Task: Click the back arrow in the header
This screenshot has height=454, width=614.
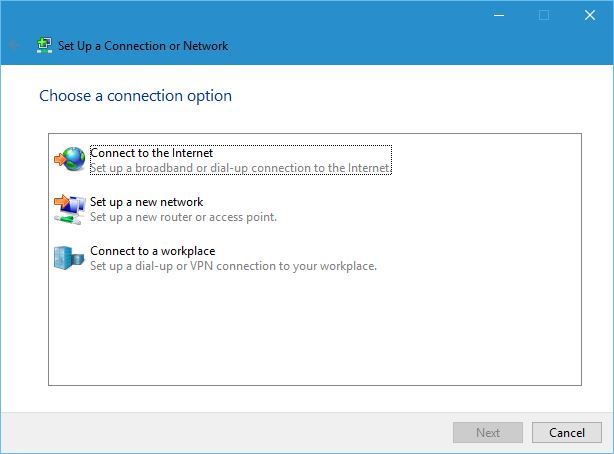Action: [14, 45]
